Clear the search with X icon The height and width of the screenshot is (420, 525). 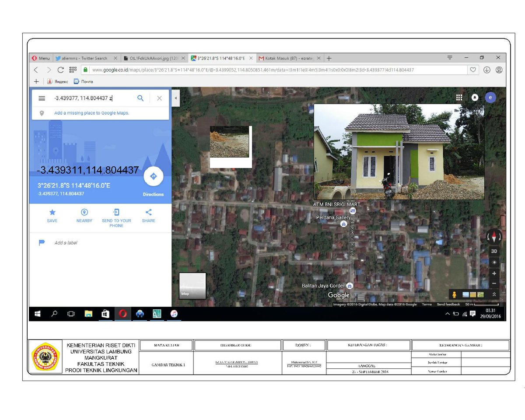tap(159, 98)
